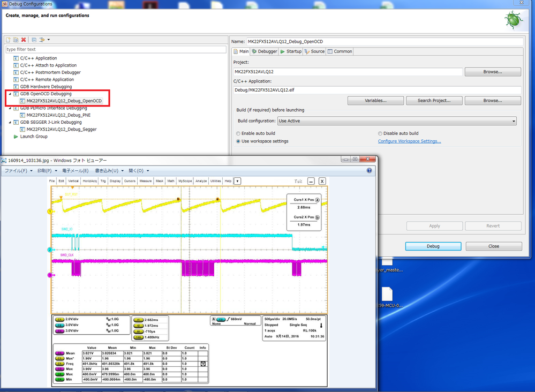Open Configure Workspace Settings link
Viewport: 535px width, 392px height.
[x=410, y=141]
